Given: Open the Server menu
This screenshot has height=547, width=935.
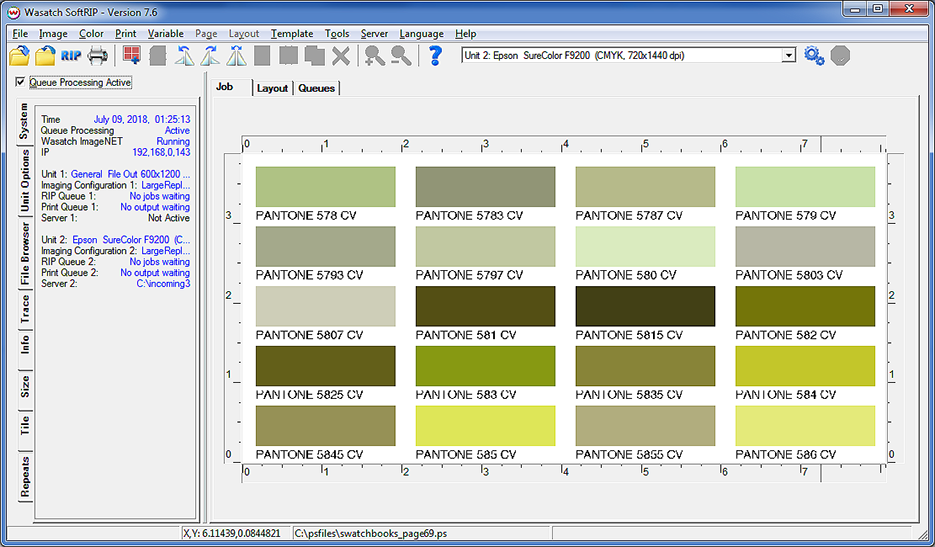Looking at the screenshot, I should click(374, 33).
